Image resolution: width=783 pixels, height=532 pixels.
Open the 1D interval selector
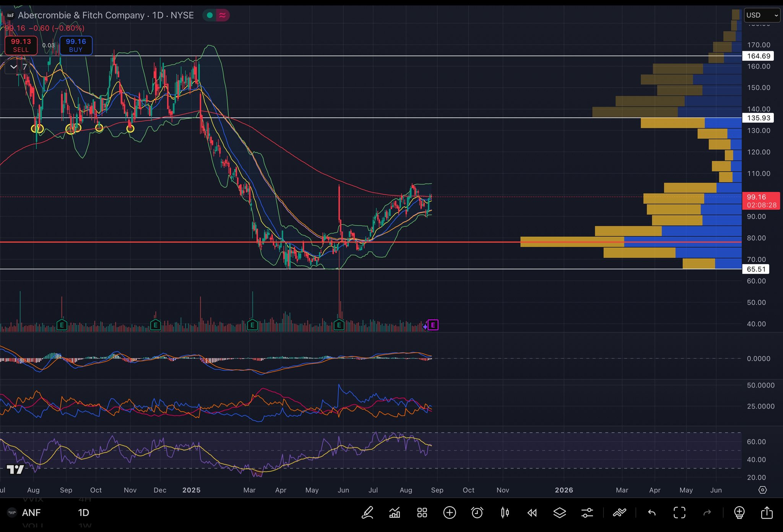point(83,513)
